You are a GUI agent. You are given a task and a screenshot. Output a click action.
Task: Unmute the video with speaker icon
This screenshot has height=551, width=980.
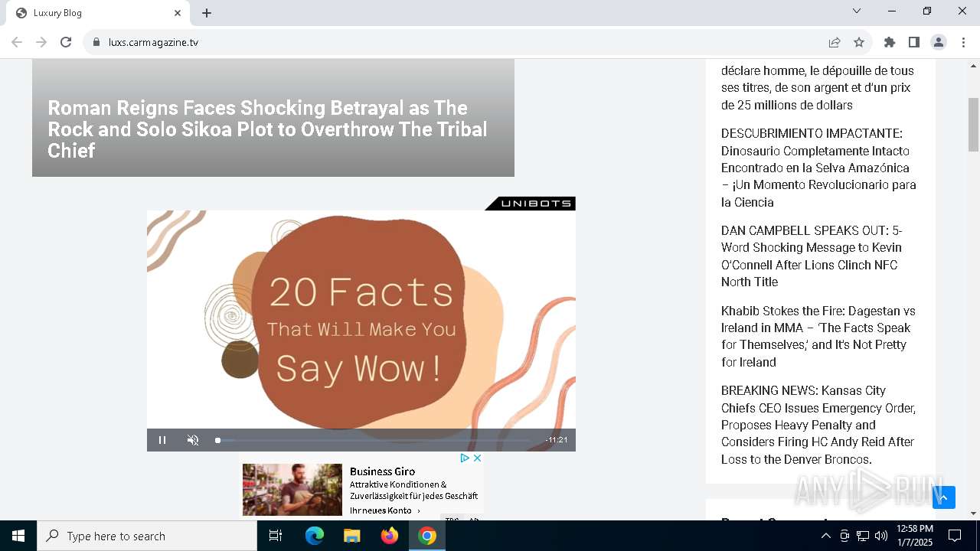click(193, 440)
